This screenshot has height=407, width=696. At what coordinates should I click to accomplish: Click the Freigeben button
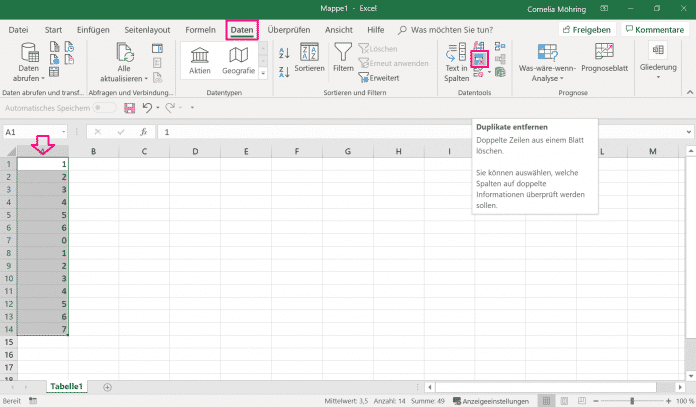pos(587,31)
